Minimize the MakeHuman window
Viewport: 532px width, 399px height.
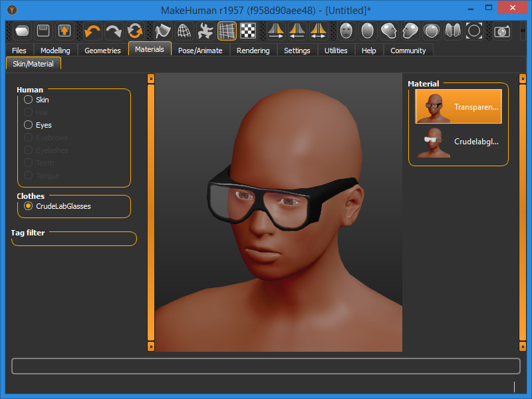(471, 9)
